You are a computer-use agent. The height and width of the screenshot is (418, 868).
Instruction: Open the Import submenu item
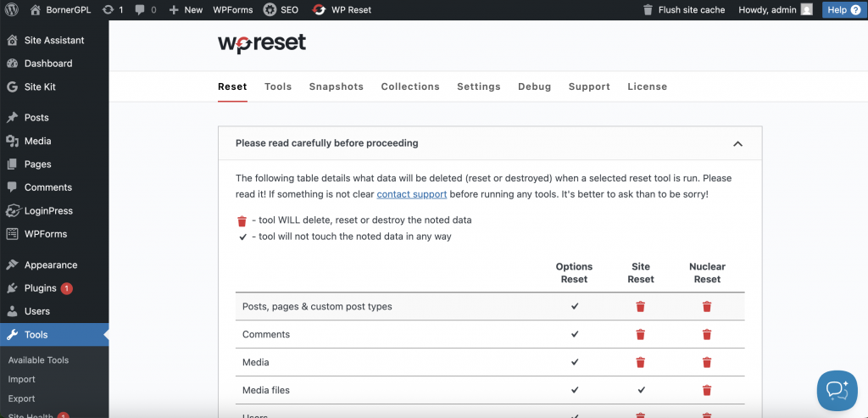coord(21,379)
